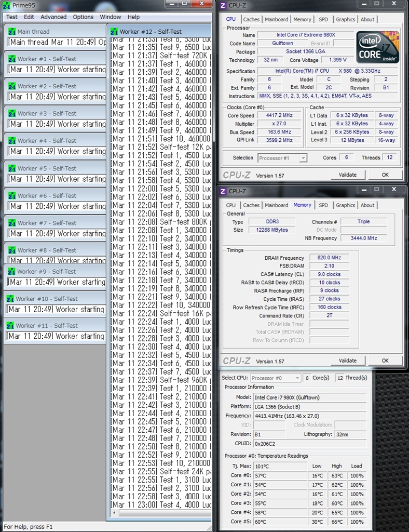Click the Name field Intel Core i7 Extreme 980X
Screen dimensions: 409x532
click(x=306, y=35)
